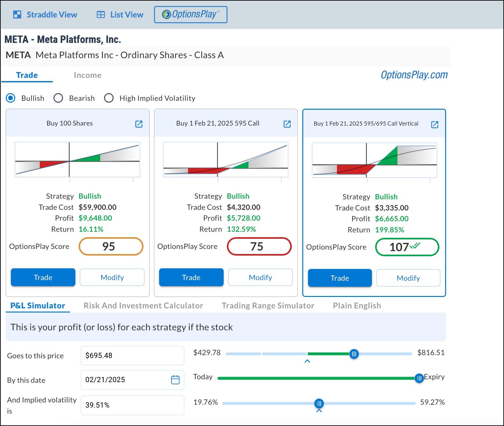Click the 132.59% return value
The width and height of the screenshot is (504, 426).
point(241,229)
